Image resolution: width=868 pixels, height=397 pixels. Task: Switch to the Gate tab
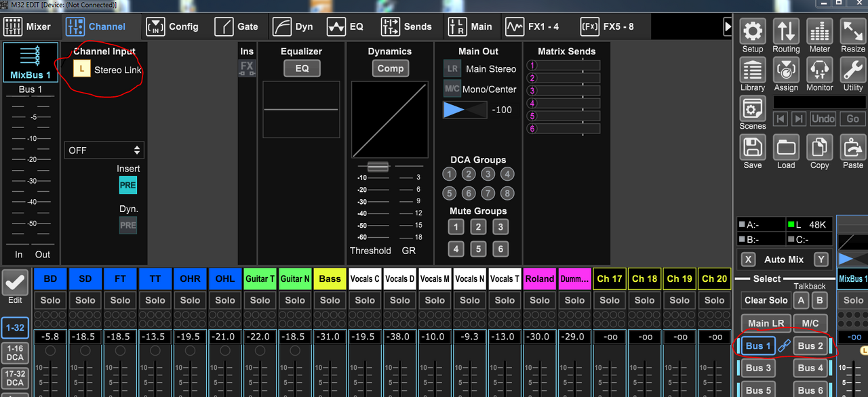click(236, 27)
